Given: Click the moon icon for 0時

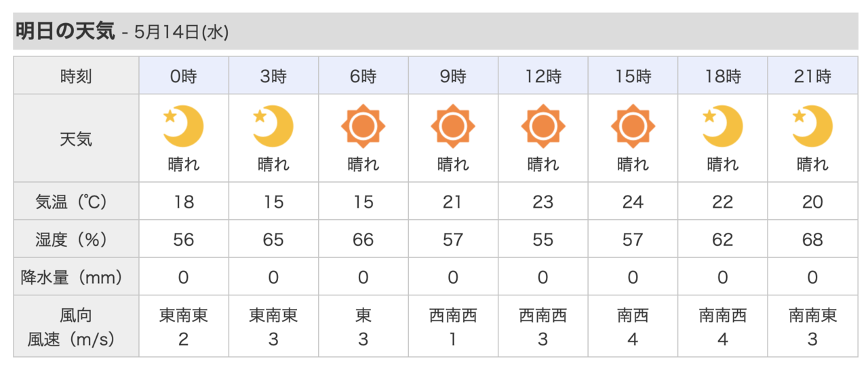Looking at the screenshot, I should [x=183, y=126].
